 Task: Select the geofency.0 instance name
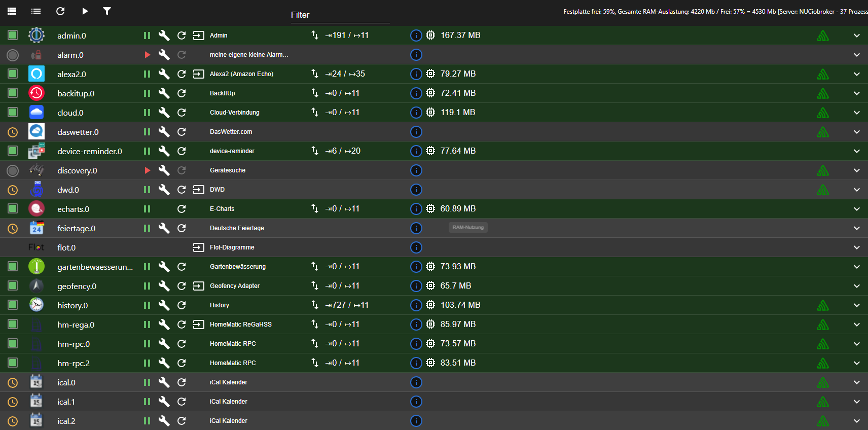77,286
